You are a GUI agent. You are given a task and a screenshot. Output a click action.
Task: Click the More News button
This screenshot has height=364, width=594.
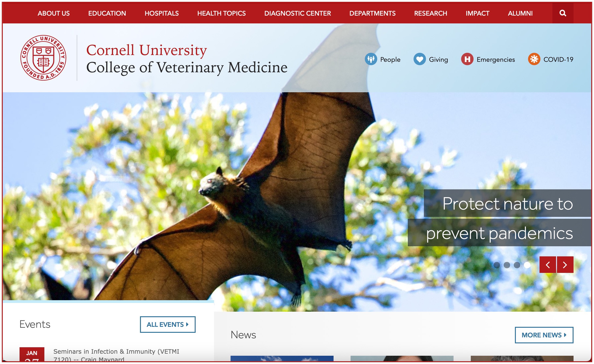click(x=544, y=335)
